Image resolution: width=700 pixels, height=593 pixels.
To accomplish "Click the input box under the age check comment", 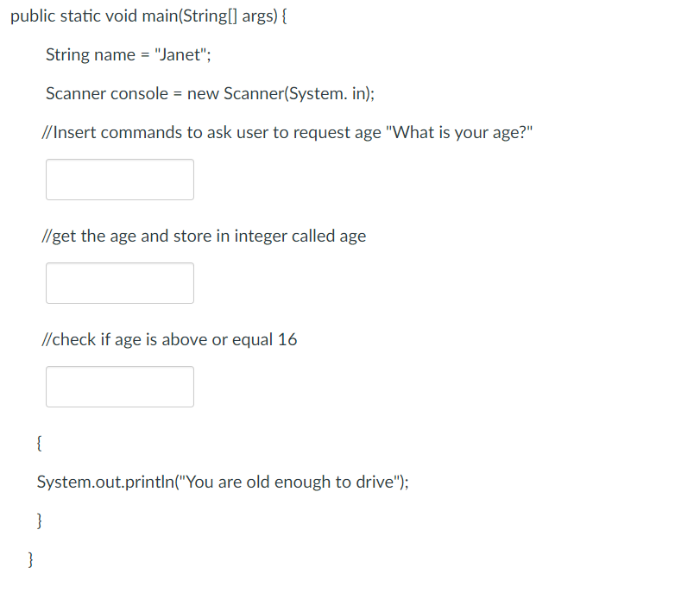I will click(119, 387).
